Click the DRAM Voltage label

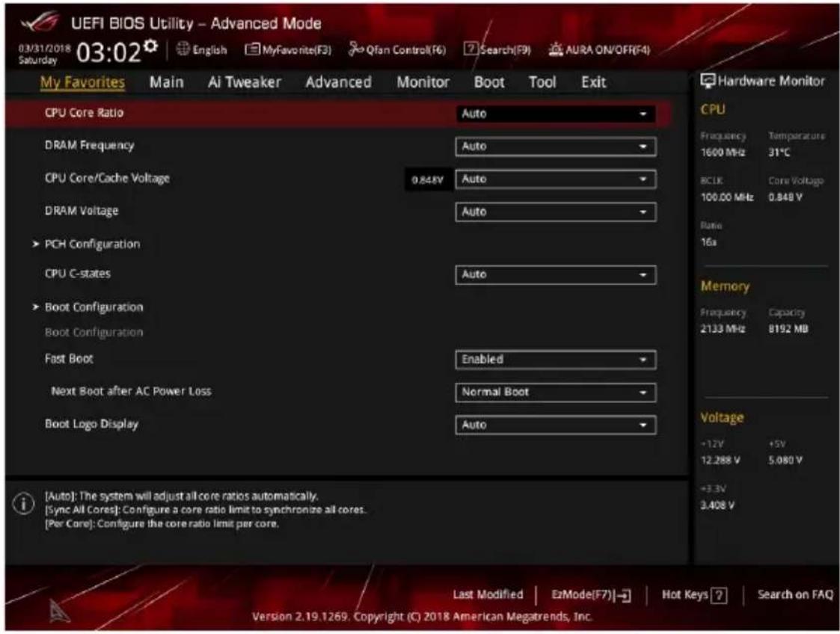tap(82, 211)
